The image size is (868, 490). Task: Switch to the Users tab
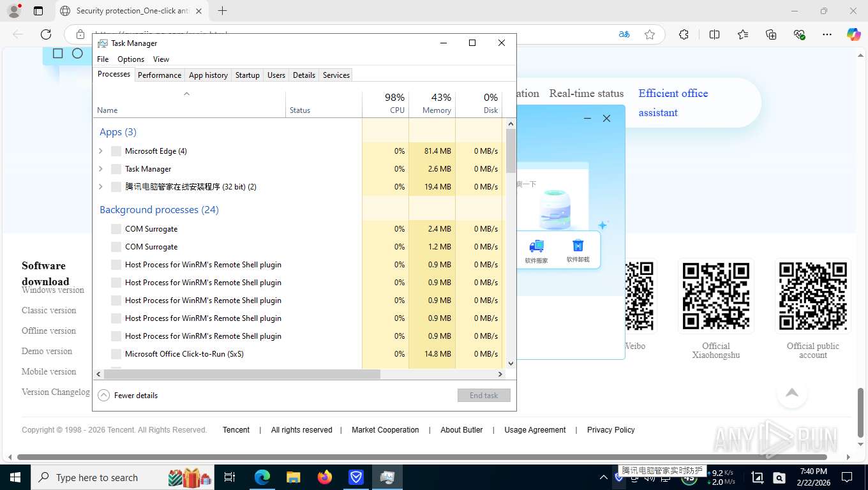pyautogui.click(x=276, y=75)
